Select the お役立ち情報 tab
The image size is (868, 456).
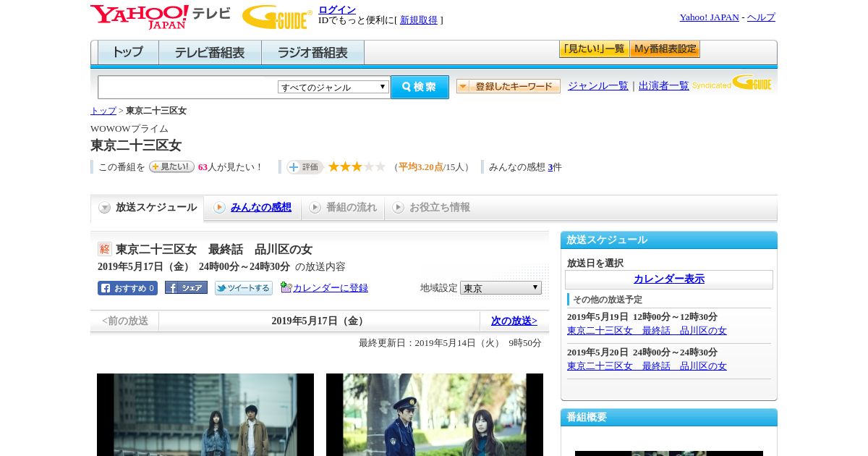[431, 208]
